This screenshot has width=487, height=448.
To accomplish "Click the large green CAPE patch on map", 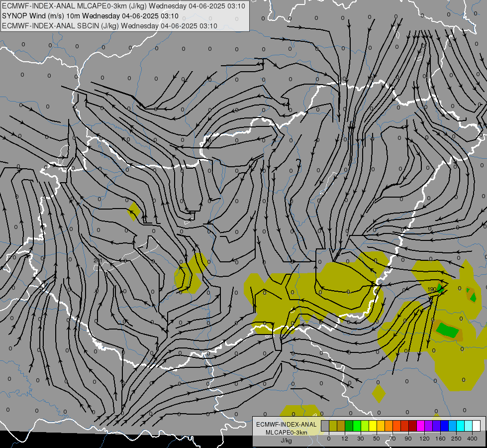I will (x=448, y=331).
